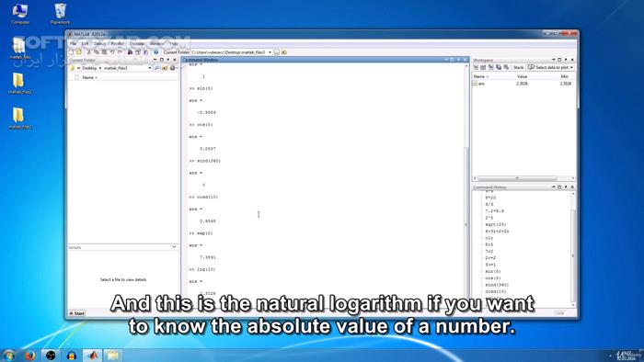The height and width of the screenshot is (362, 644).
Task: Click the New Script icon in MATLAB toolbar
Action: [x=71, y=52]
